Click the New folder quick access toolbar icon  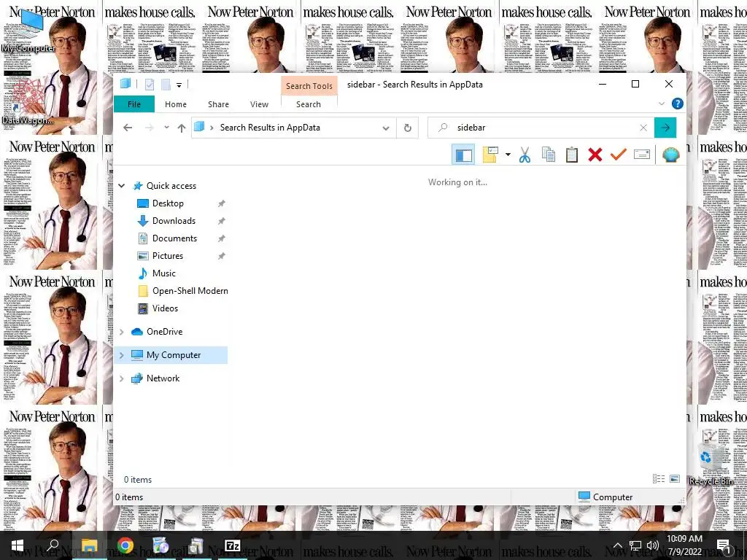[166, 85]
